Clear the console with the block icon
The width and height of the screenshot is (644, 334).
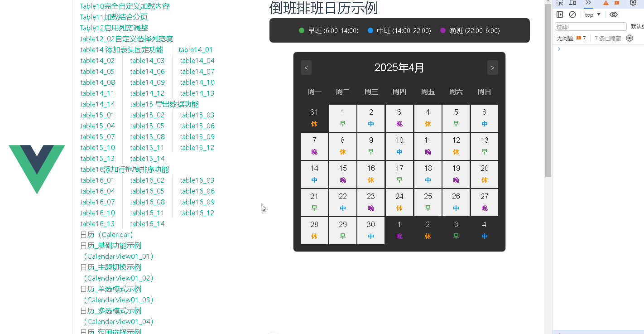pyautogui.click(x=572, y=15)
